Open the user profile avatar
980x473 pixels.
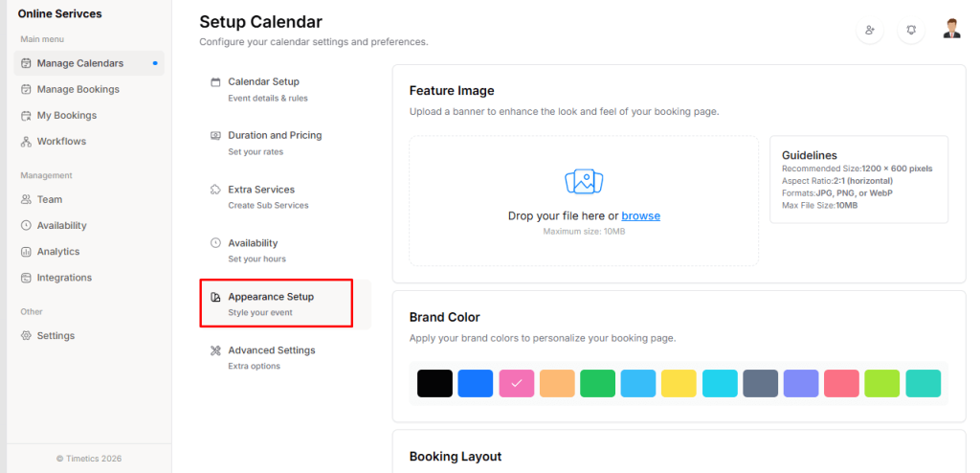pyautogui.click(x=951, y=29)
